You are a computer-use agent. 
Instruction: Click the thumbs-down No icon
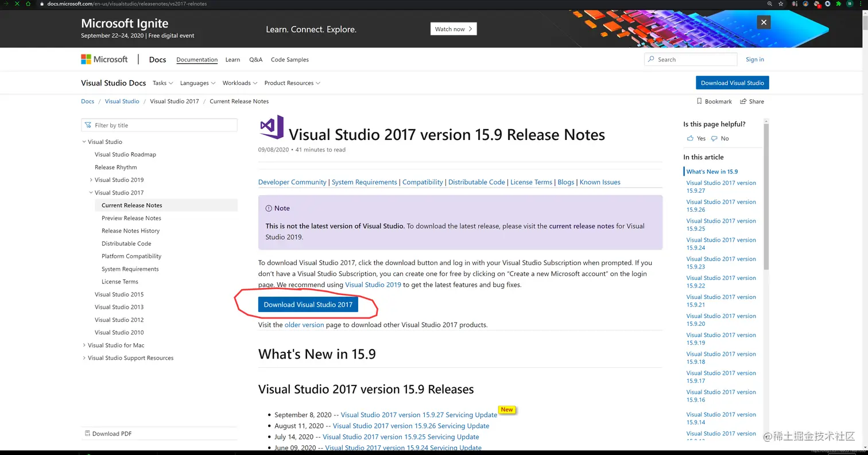[714, 138]
